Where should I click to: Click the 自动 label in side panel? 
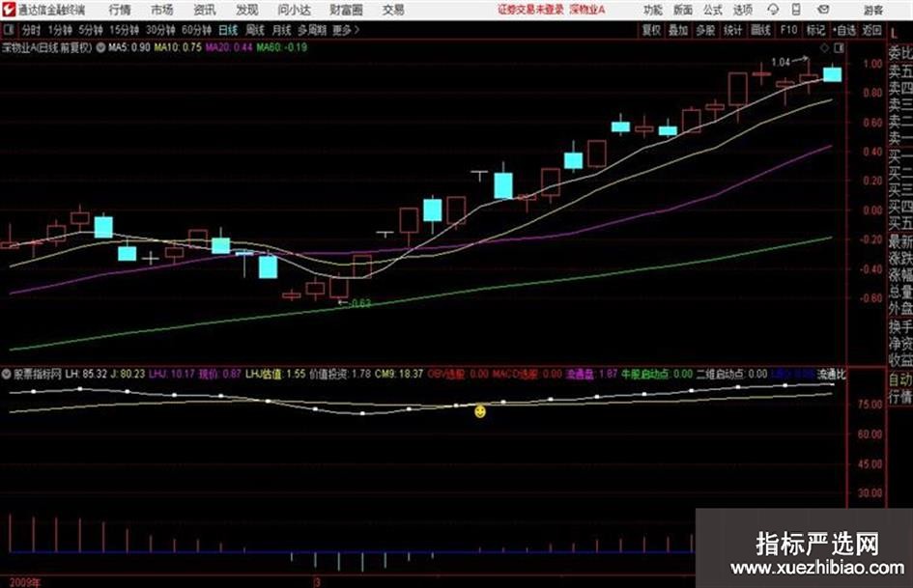[900, 379]
